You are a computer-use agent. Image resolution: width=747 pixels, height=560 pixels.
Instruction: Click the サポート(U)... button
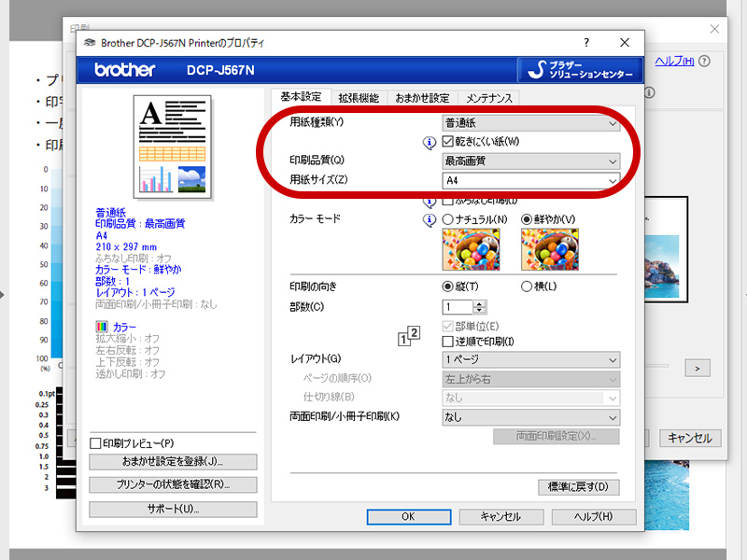click(173, 509)
